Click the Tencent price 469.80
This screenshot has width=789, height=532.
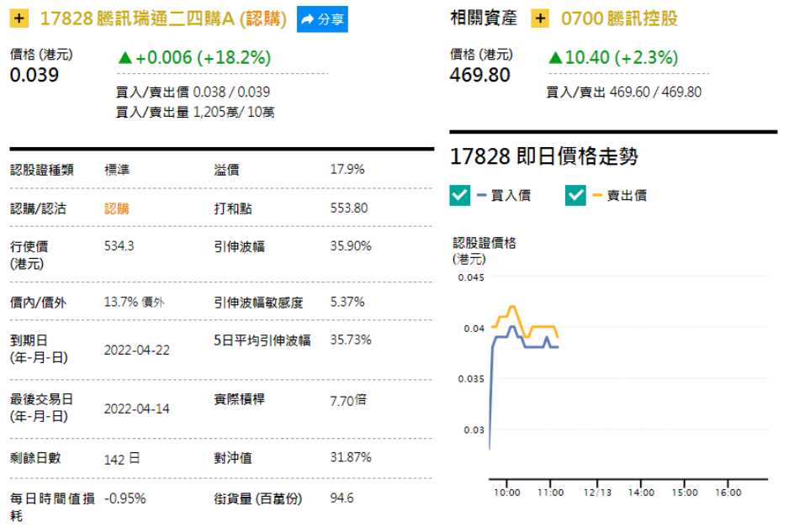[480, 75]
